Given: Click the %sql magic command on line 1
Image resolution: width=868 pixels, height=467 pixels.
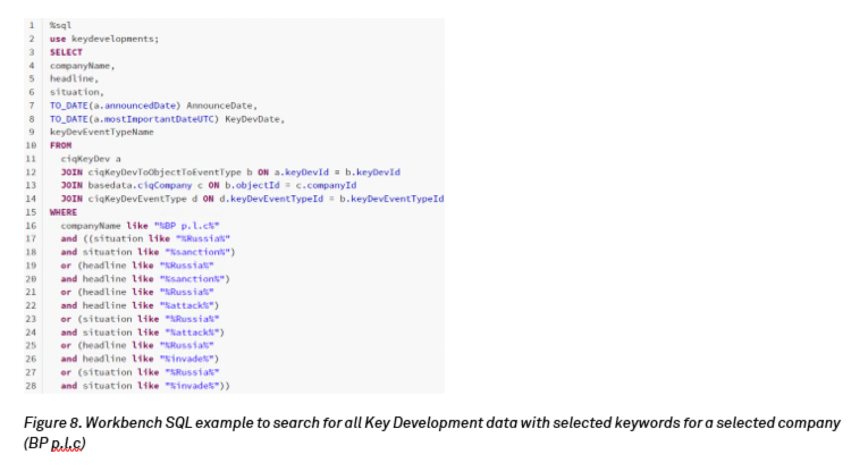Looking at the screenshot, I should [x=61, y=26].
